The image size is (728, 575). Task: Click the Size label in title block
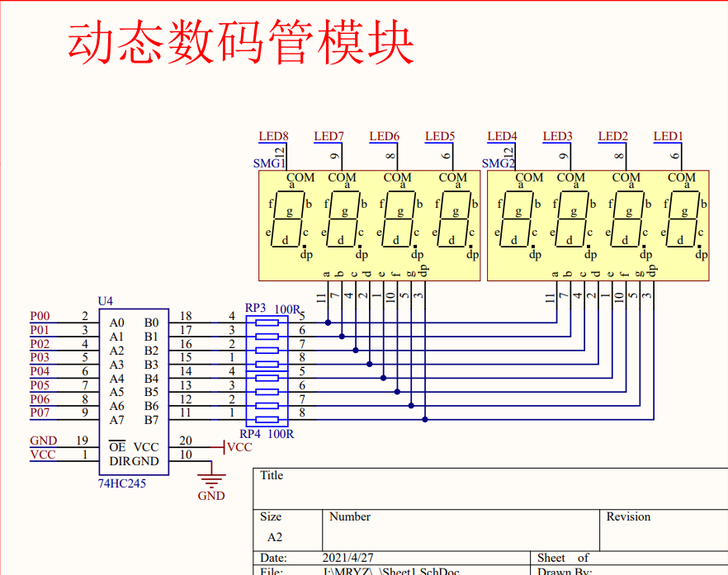click(271, 516)
